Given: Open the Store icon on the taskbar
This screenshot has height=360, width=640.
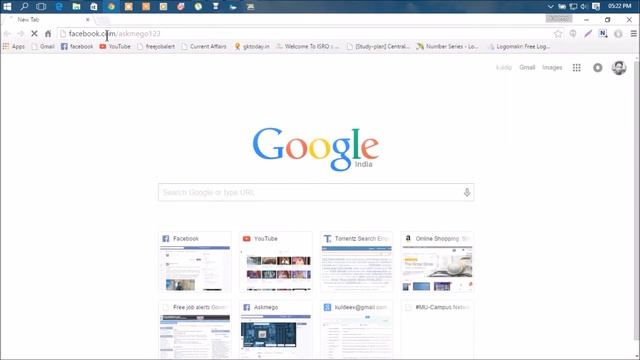Looking at the screenshot, I should point(94,6).
